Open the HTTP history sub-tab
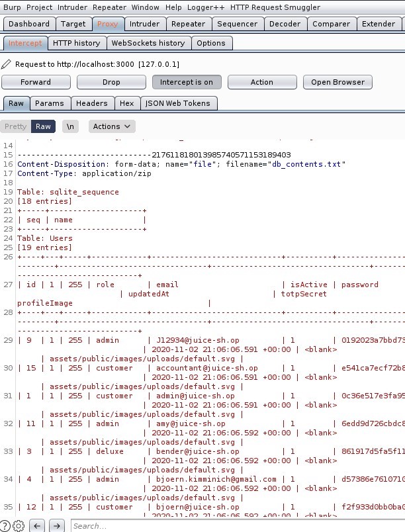405x532 pixels. click(x=77, y=43)
